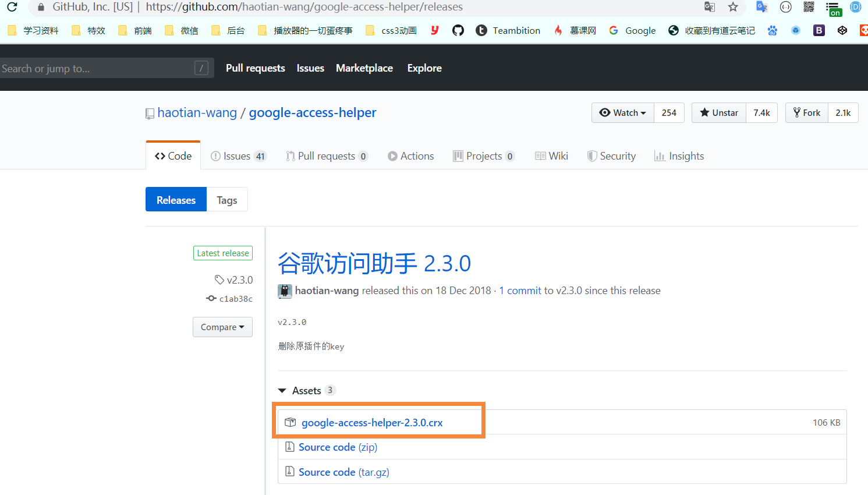Download google-access-helper-2.3.0.crx file
This screenshot has height=495, width=868.
(372, 423)
